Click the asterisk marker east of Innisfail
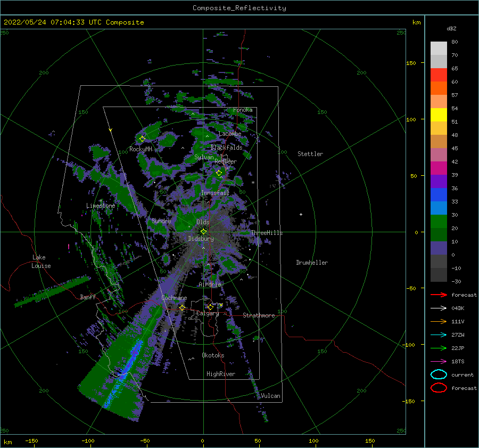Screen dimensions: 479x448 click(x=253, y=183)
